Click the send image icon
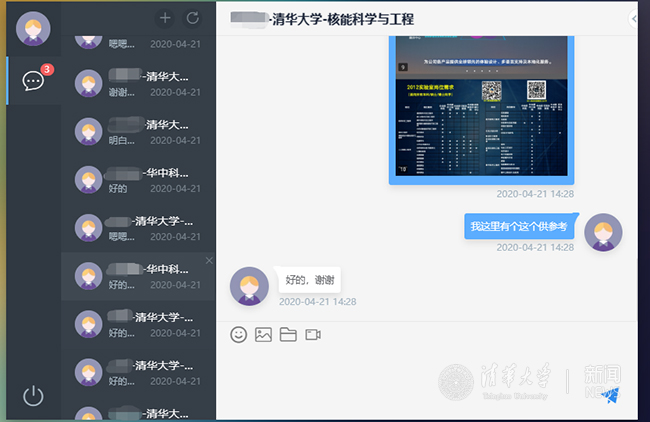 [263, 335]
